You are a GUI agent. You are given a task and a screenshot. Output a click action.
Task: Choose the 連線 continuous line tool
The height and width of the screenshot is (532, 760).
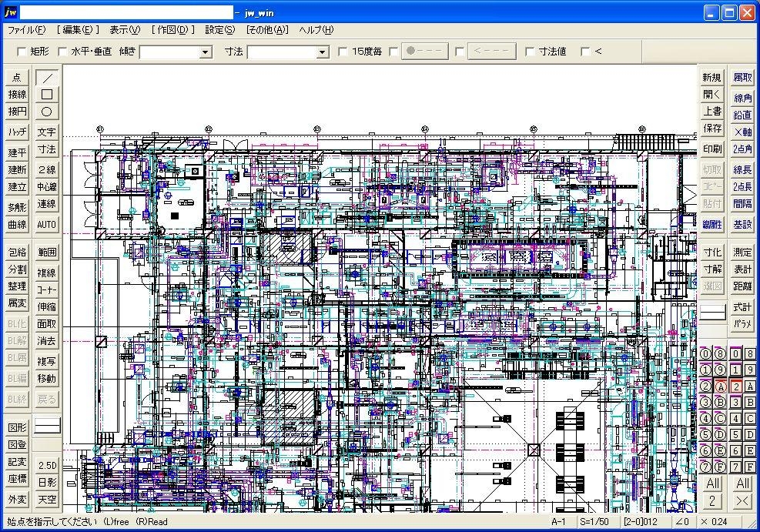[x=47, y=204]
